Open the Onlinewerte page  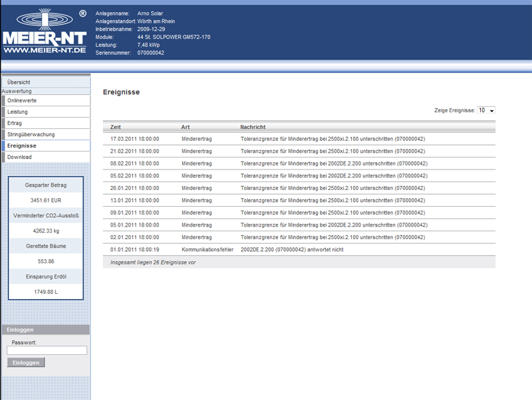coord(22,100)
